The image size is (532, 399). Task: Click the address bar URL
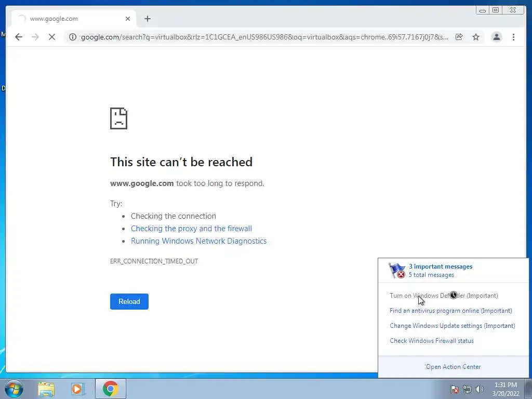(264, 37)
